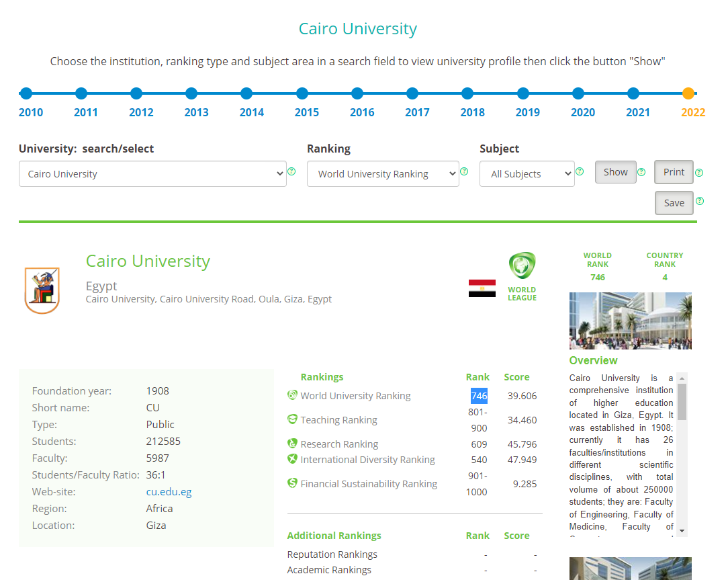The image size is (728, 580).
Task: Click the Financial Sustainability Ranking icon
Action: (292, 483)
